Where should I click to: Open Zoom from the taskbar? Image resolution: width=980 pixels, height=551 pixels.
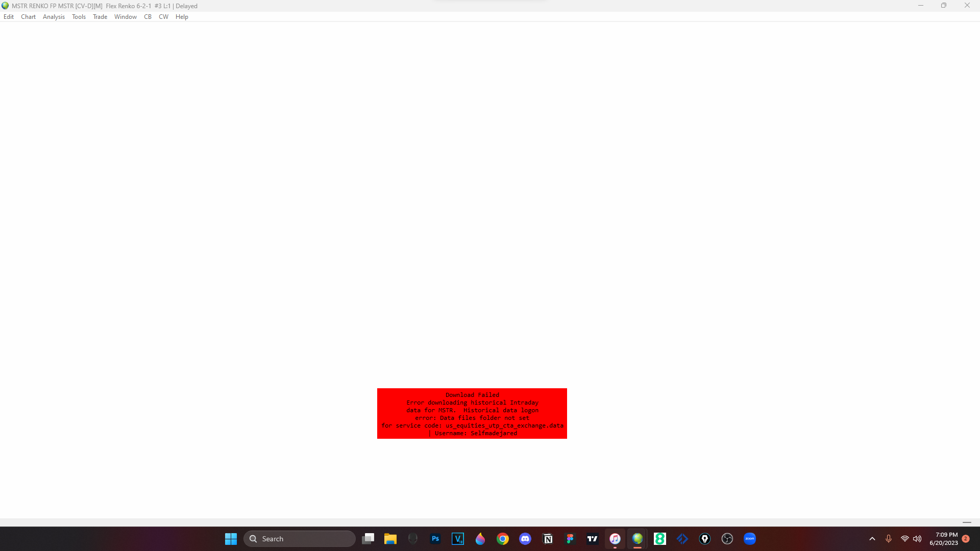[750, 539]
